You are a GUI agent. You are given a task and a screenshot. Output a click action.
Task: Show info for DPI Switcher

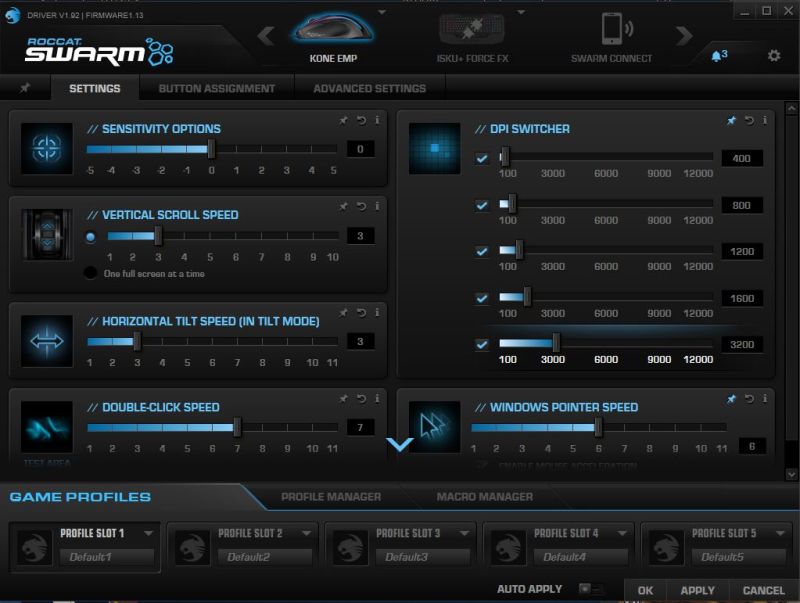click(x=765, y=120)
